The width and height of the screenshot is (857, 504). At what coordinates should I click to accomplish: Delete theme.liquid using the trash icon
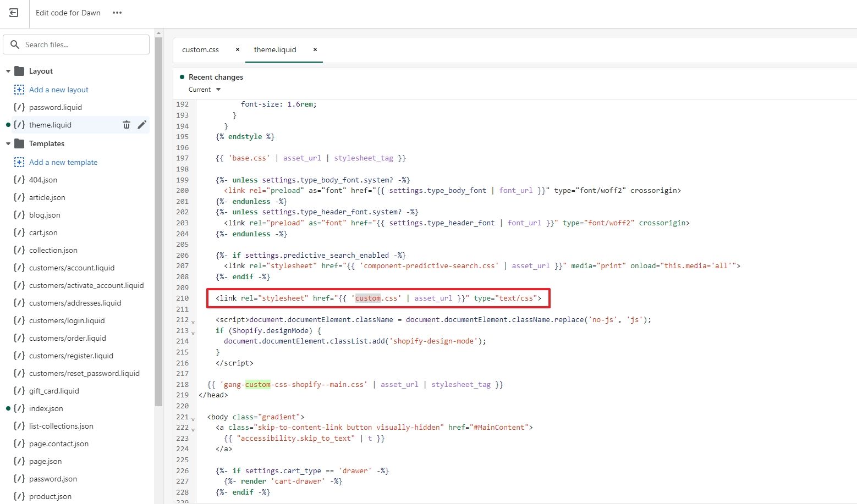(127, 125)
